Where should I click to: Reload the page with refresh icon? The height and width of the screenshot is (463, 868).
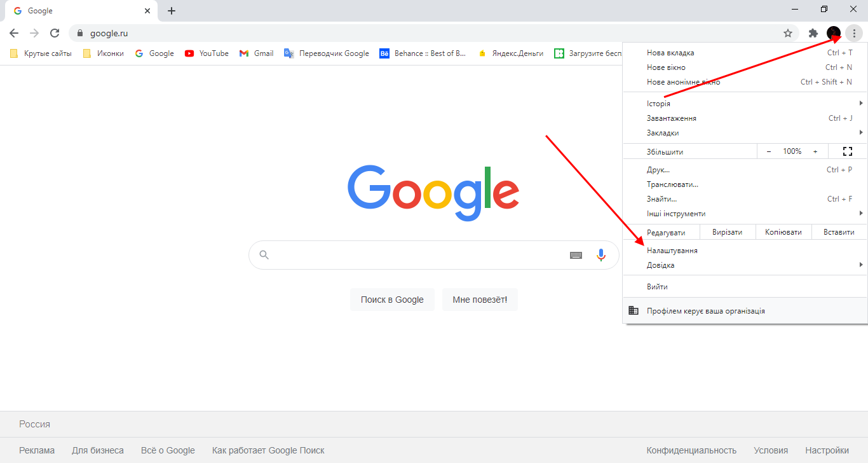tap(55, 33)
